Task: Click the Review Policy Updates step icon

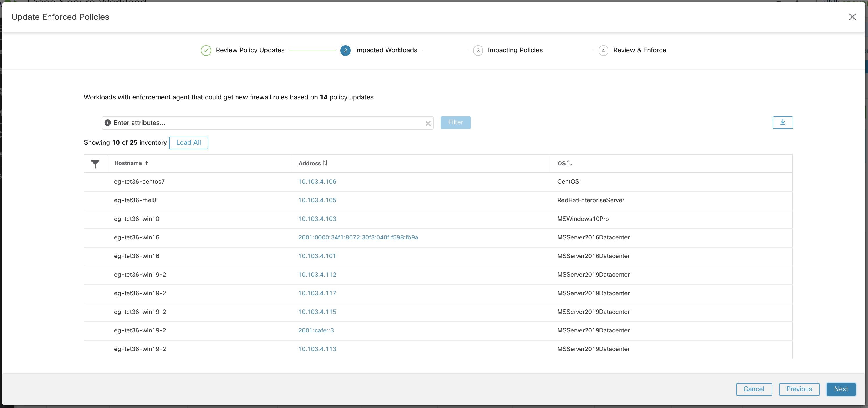Action: point(205,50)
